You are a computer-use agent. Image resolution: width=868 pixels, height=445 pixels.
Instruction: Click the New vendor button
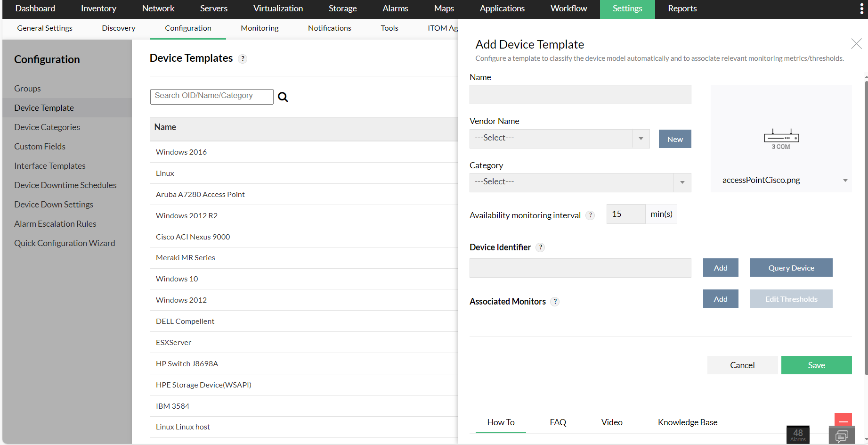pos(674,139)
